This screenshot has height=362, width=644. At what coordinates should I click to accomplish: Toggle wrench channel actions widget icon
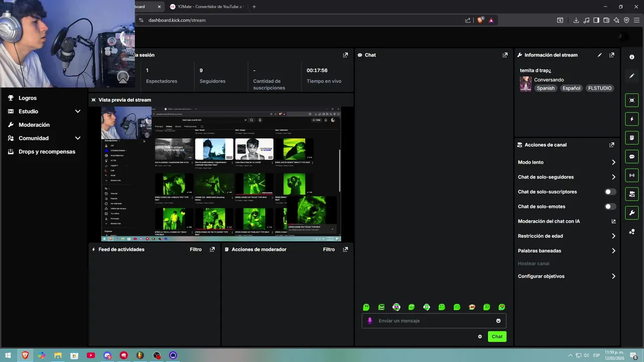pos(632,213)
